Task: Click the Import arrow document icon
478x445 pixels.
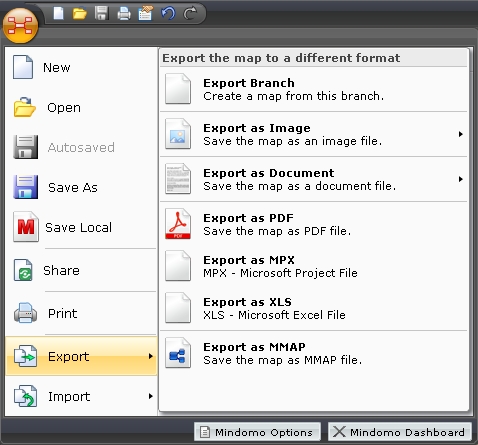Action: pyautogui.click(x=25, y=396)
